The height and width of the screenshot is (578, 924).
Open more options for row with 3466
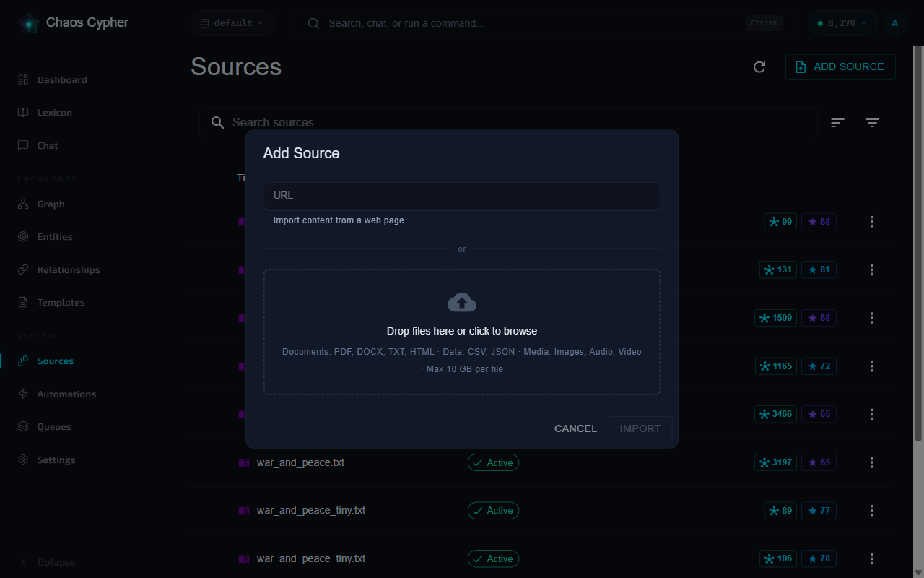point(872,414)
